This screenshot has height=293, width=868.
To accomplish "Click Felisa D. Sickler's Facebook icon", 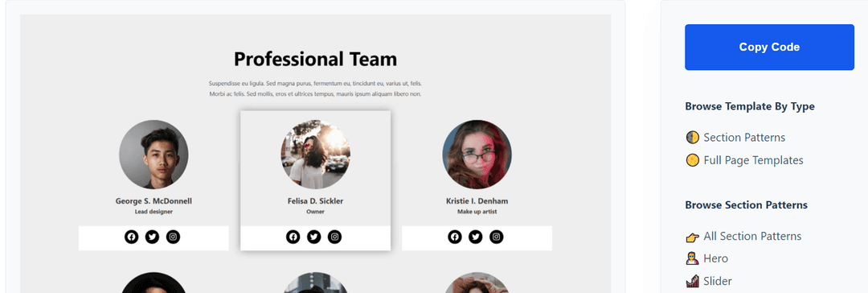I will [x=293, y=237].
